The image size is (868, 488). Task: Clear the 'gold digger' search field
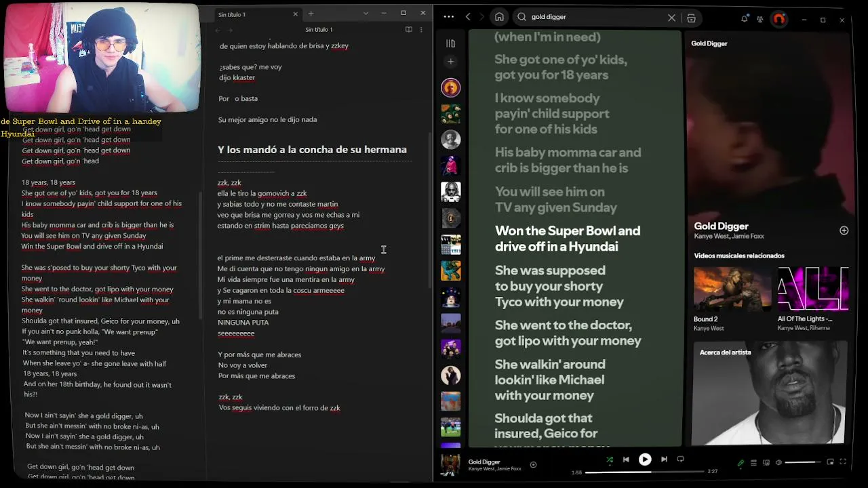point(671,18)
